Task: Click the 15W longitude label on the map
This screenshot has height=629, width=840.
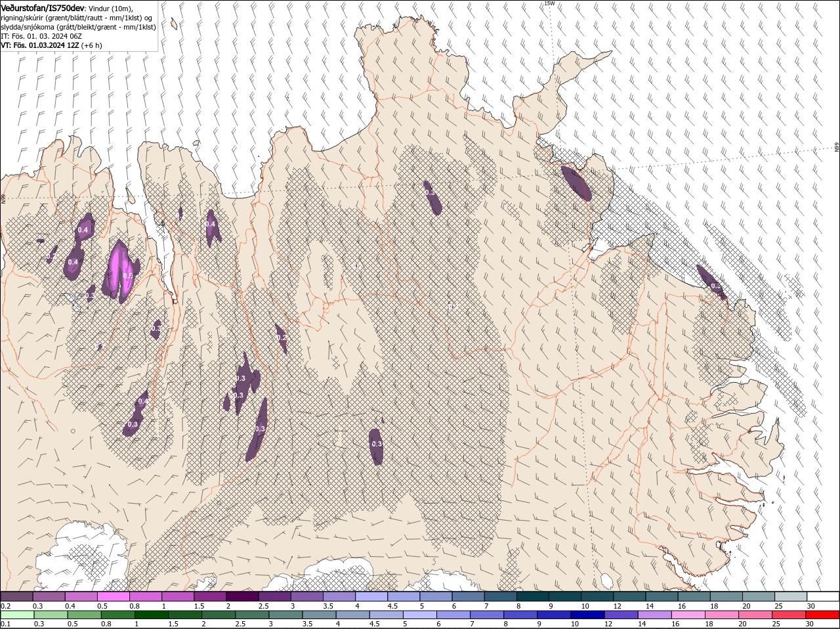Action: [x=549, y=3]
